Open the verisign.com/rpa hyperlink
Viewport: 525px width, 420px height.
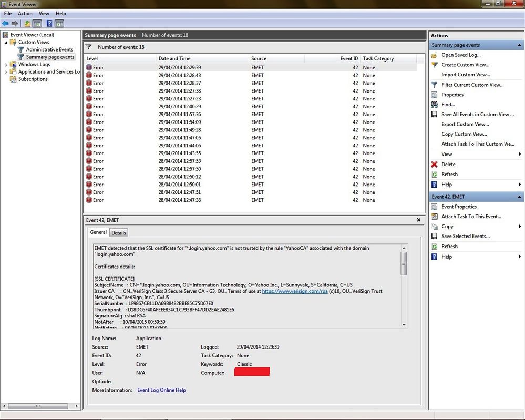point(295,291)
